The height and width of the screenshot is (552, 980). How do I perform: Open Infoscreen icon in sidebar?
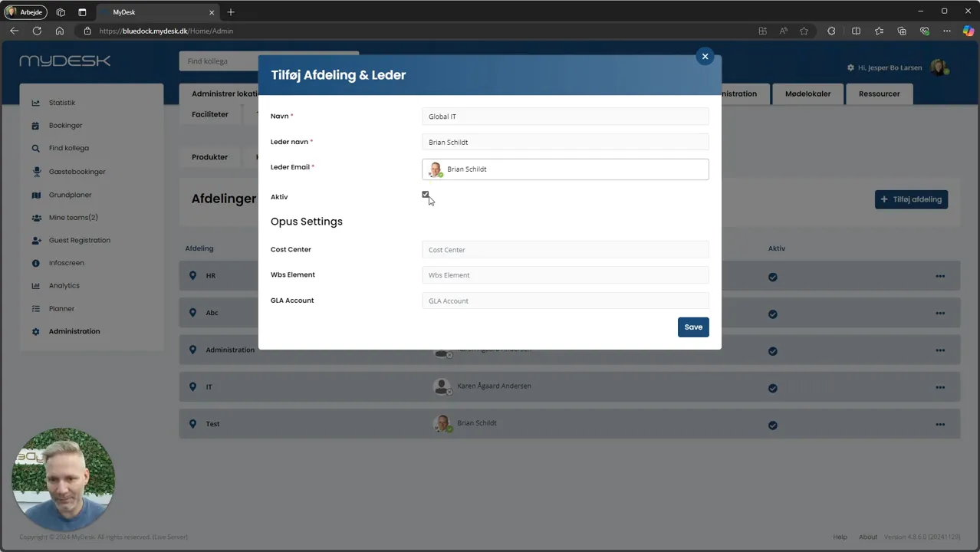[x=35, y=263]
